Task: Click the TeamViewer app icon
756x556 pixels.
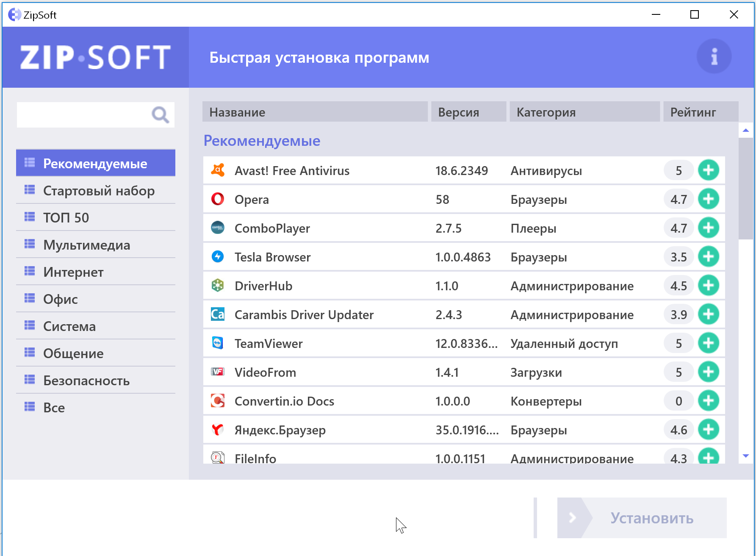Action: point(218,343)
